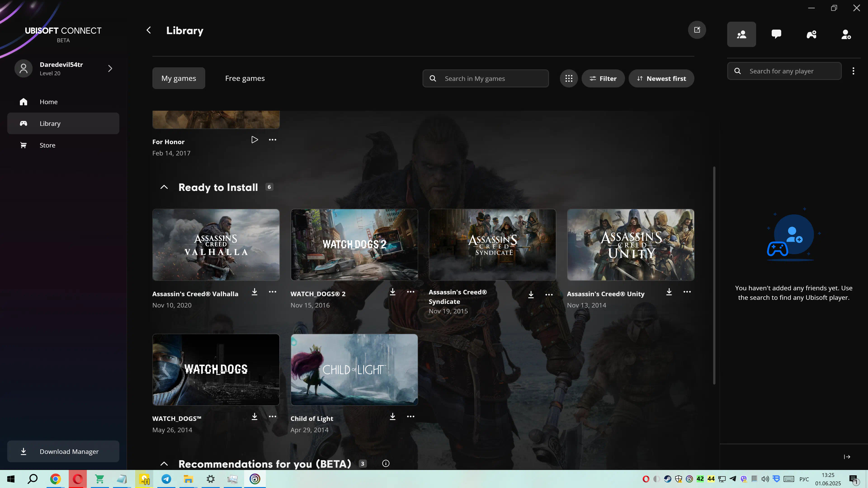Switch to grid view layout
The width and height of the screenshot is (868, 488).
pyautogui.click(x=569, y=78)
